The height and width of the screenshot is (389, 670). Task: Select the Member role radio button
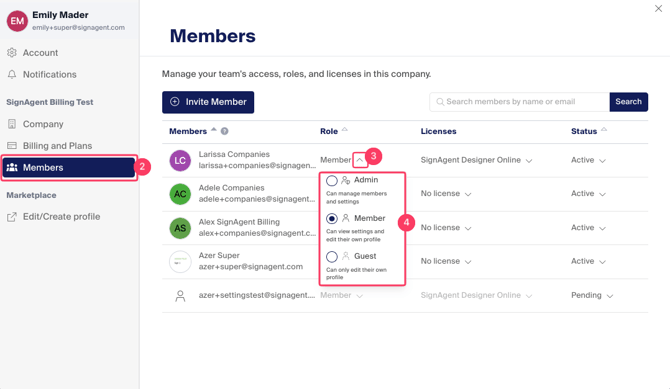tap(332, 219)
